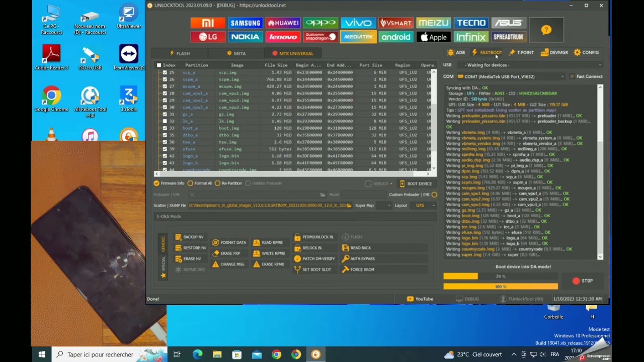Enable the Format All option
The height and width of the screenshot is (362, 644).
point(200,184)
